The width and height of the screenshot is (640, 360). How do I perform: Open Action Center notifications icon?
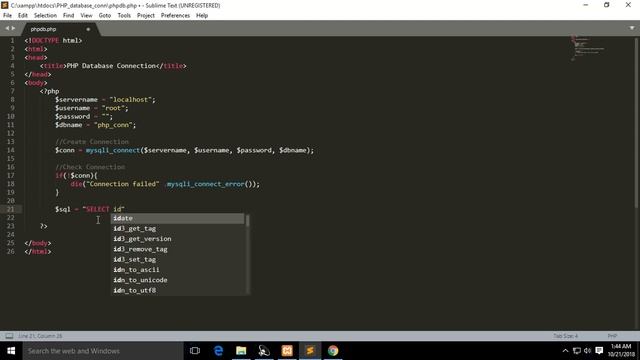coord(599,351)
